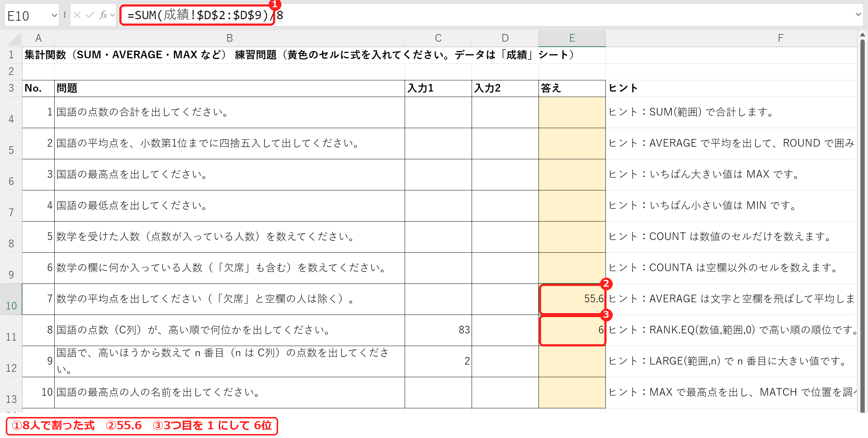Click answer cell showing 55.6
The height and width of the screenshot is (438, 868).
[572, 299]
